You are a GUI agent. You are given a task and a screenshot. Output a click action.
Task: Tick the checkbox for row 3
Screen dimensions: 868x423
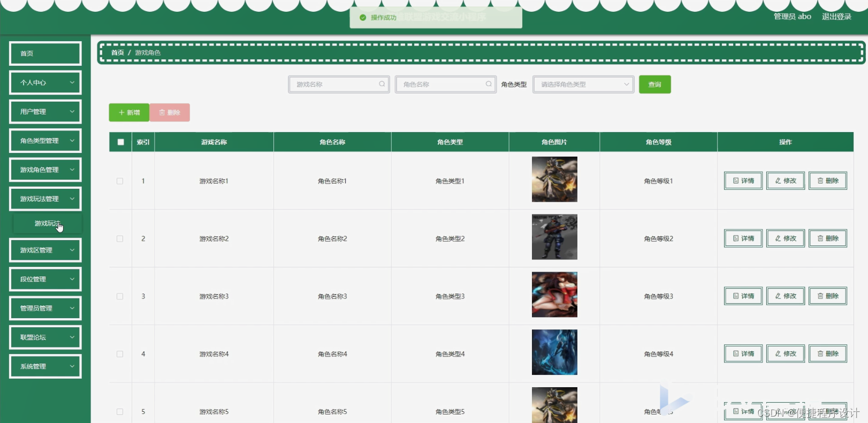pyautogui.click(x=120, y=296)
